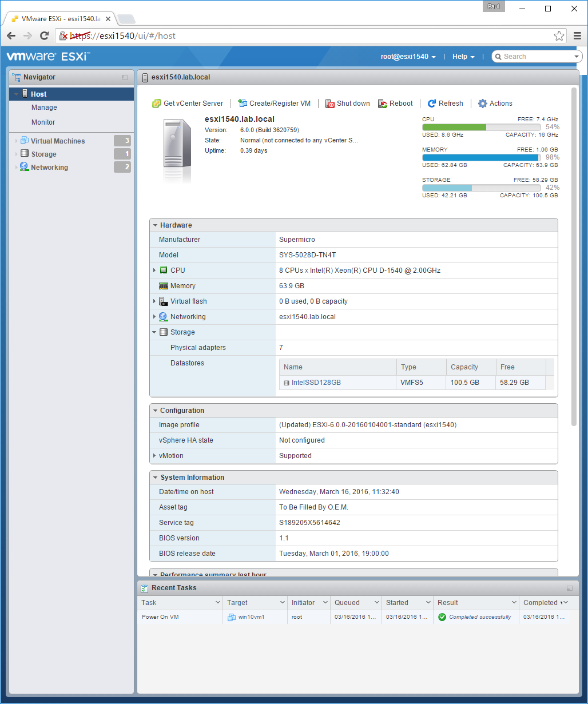This screenshot has width=588, height=704.
Task: Open the Help dropdown menu
Action: (x=463, y=57)
